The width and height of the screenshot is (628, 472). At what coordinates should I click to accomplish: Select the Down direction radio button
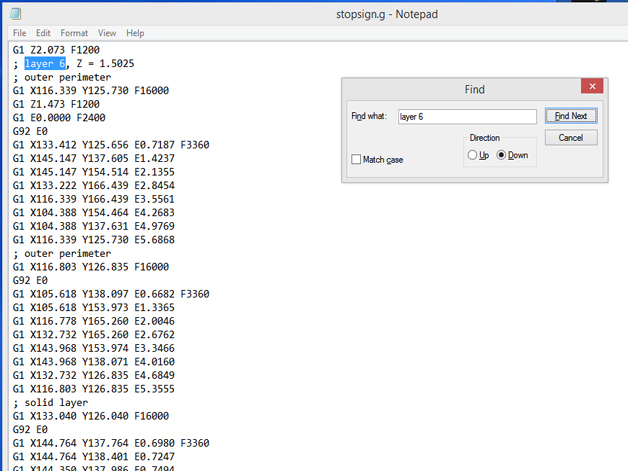pos(502,155)
